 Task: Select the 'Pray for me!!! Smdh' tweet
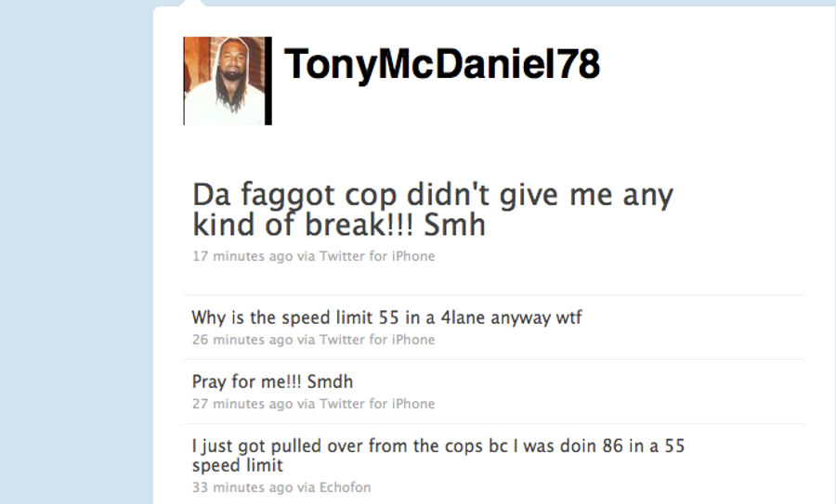[x=272, y=382]
